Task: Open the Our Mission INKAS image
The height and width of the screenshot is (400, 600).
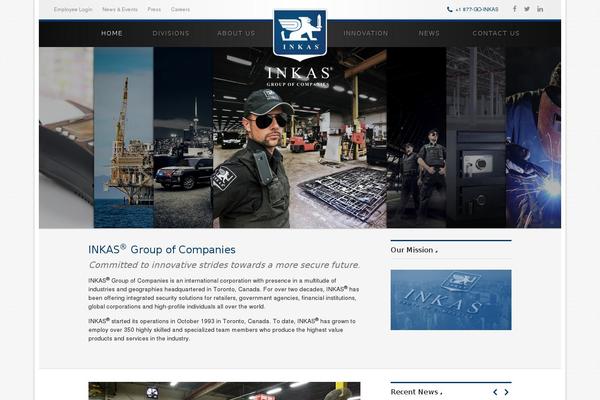Action: pyautogui.click(x=451, y=300)
